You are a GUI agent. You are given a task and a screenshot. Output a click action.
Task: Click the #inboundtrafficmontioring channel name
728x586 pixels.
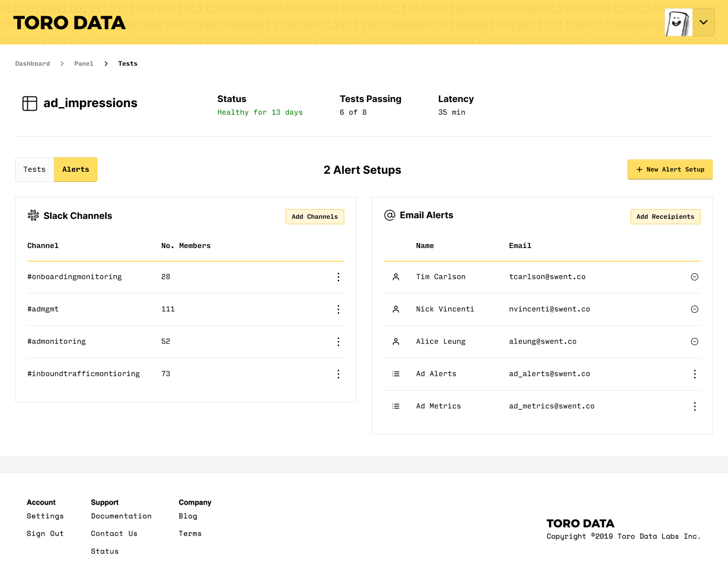point(83,374)
